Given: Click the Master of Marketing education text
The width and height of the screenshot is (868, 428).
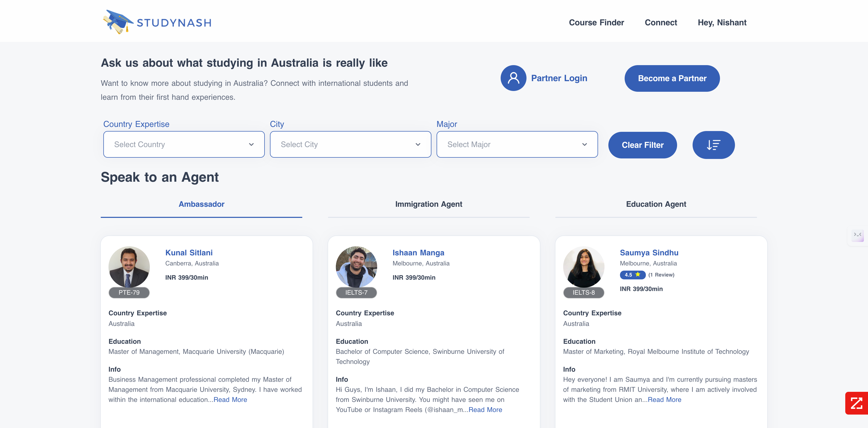Looking at the screenshot, I should click(656, 351).
